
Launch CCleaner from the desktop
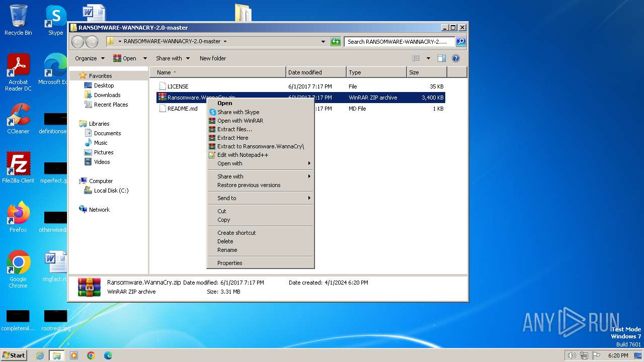coord(18,119)
